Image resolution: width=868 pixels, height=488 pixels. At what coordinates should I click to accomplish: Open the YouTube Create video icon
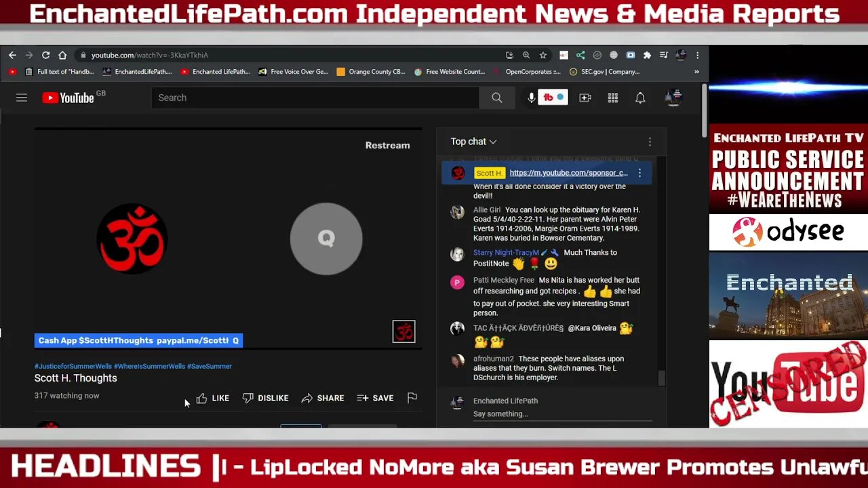(x=585, y=98)
